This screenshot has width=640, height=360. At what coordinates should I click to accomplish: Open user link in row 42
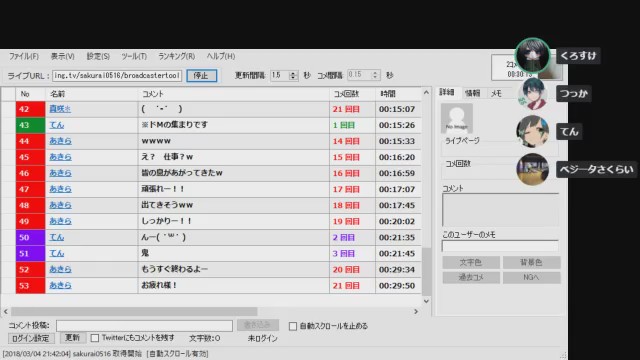(x=60, y=109)
